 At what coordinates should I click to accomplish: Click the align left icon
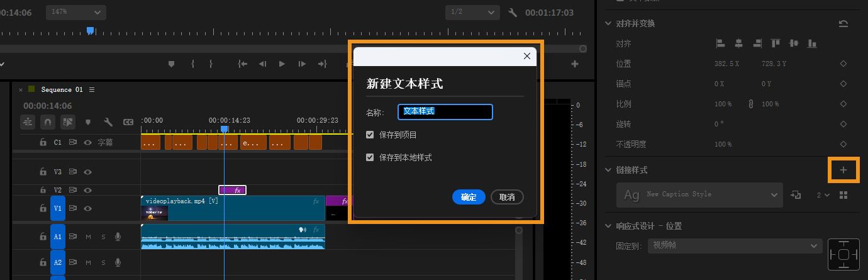coord(721,43)
